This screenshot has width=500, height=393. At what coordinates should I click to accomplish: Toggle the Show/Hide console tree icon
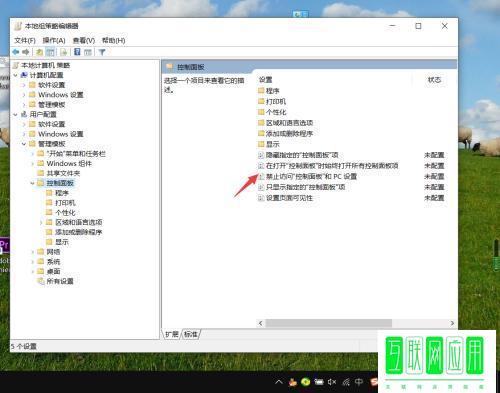click(50, 52)
